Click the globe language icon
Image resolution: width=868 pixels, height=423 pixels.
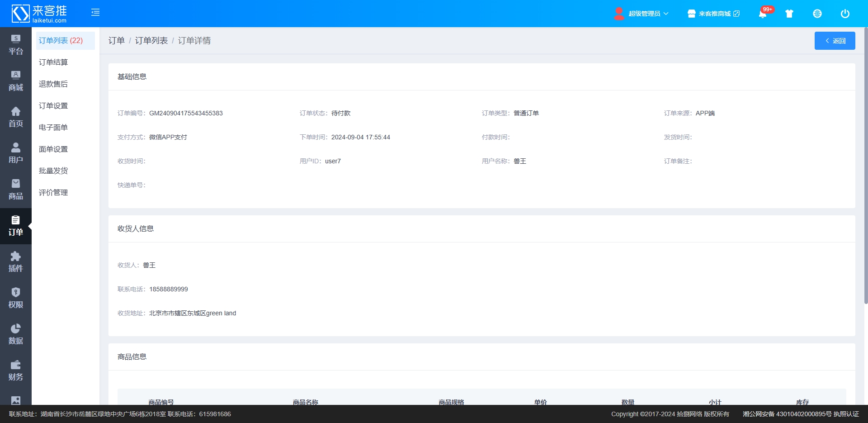click(x=817, y=14)
